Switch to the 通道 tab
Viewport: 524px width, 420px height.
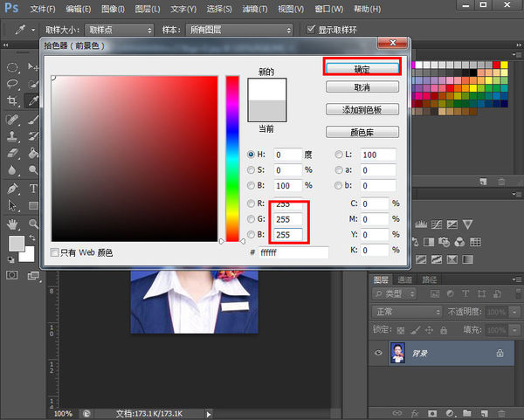[405, 280]
